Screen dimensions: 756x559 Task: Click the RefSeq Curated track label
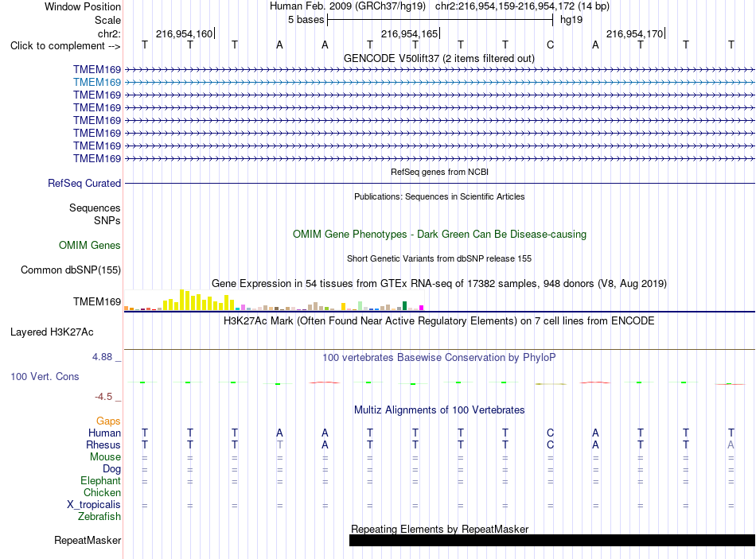pos(84,183)
